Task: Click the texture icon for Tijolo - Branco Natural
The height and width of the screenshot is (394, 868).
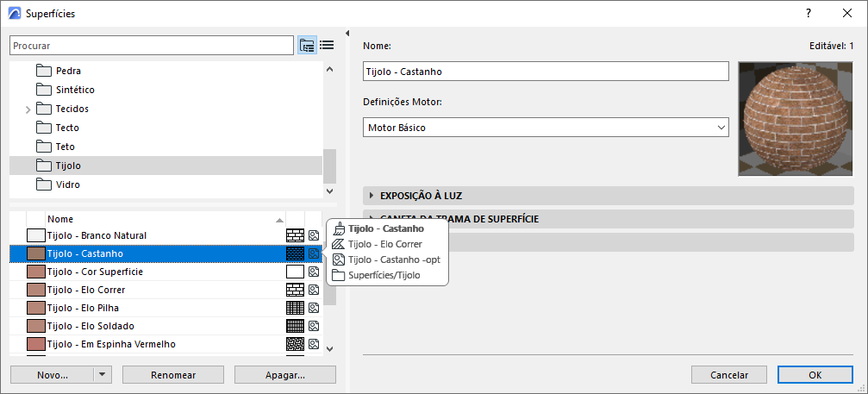Action: point(314,235)
